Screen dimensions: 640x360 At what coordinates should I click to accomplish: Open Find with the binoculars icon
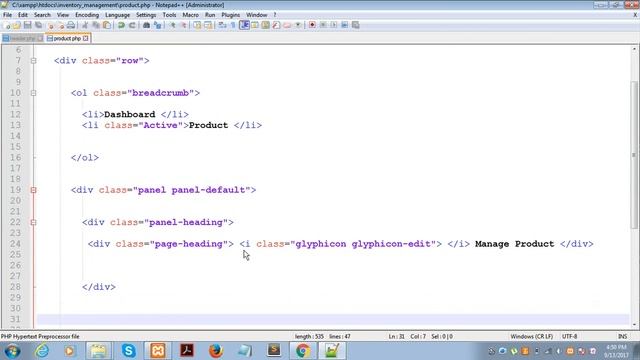click(x=146, y=25)
